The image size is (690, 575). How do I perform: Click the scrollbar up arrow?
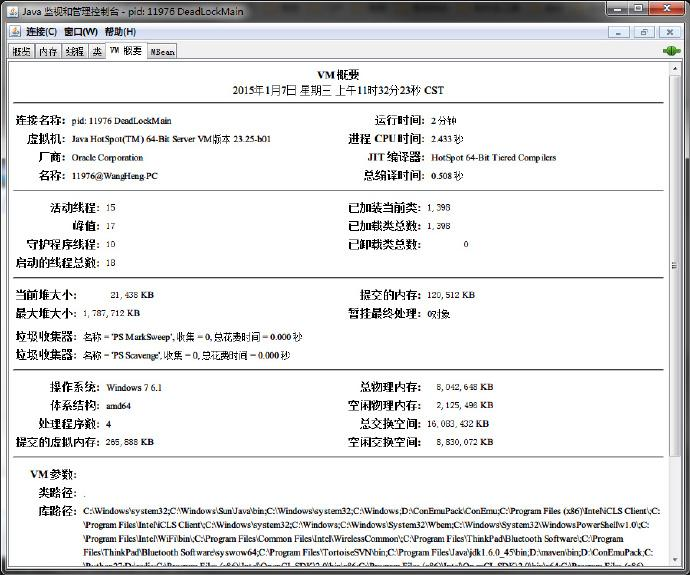point(674,69)
